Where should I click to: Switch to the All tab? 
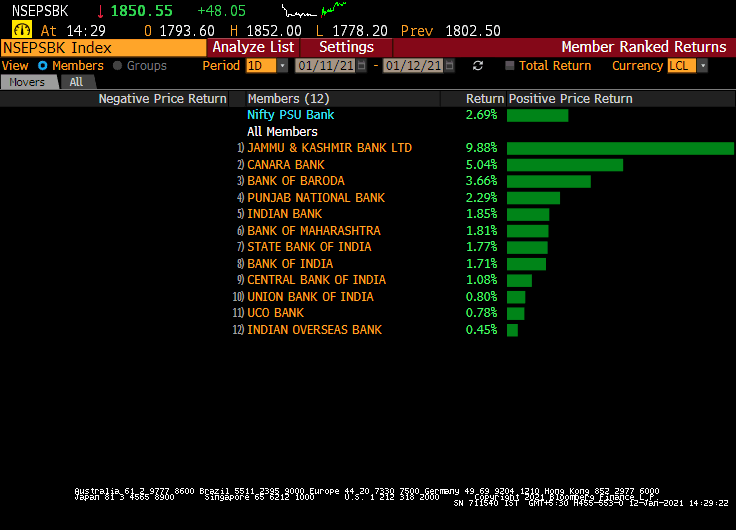tap(76, 82)
